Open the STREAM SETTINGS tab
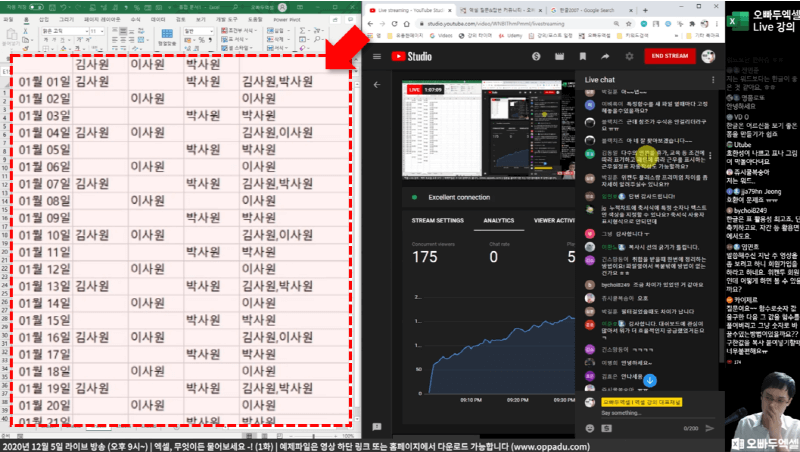 pos(438,220)
